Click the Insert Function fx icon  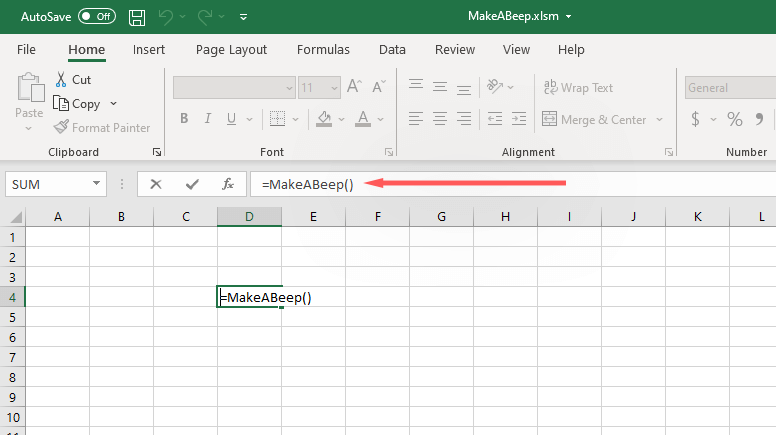click(x=228, y=184)
